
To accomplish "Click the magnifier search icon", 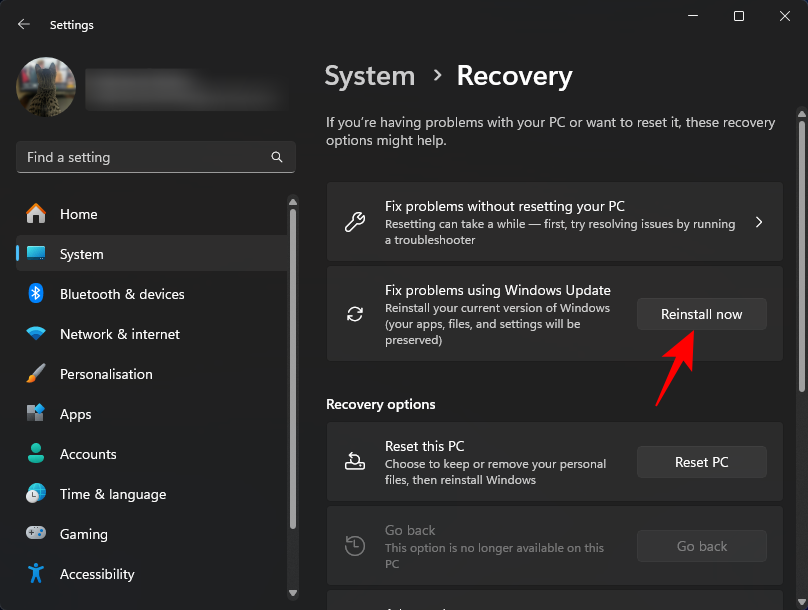I will (277, 157).
